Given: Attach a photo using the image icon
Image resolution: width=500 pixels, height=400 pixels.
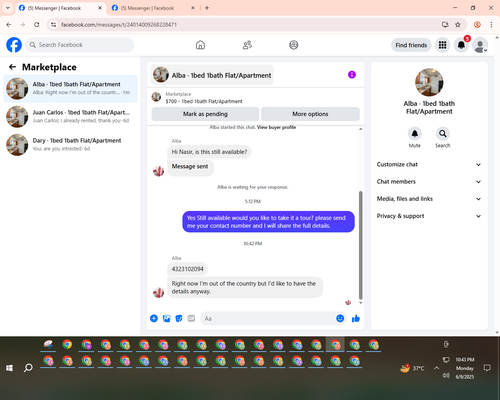Looking at the screenshot, I should pos(166,318).
